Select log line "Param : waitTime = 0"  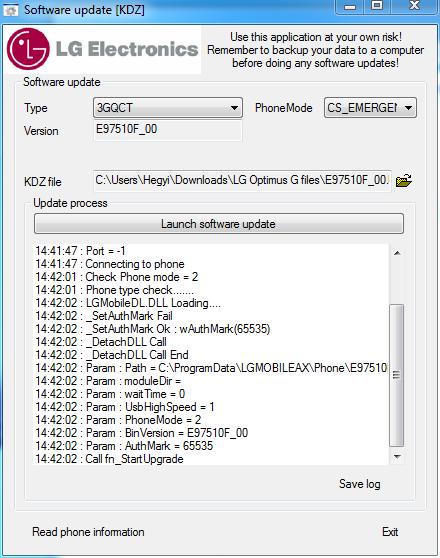point(110,394)
